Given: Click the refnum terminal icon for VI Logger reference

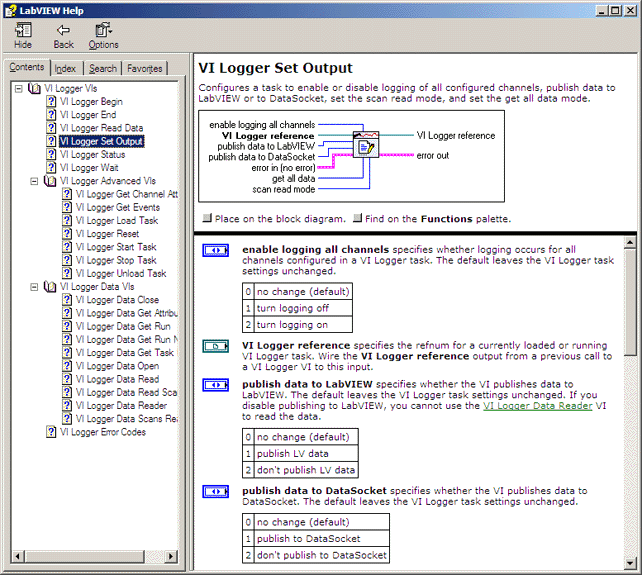Looking at the screenshot, I should tap(216, 346).
